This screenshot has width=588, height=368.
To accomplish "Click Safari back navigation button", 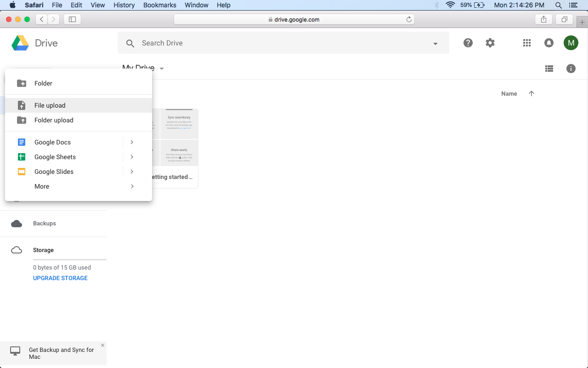I will (x=42, y=19).
